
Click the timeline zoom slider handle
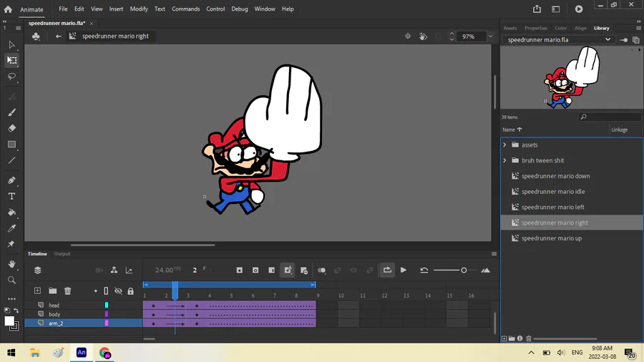[x=464, y=270]
